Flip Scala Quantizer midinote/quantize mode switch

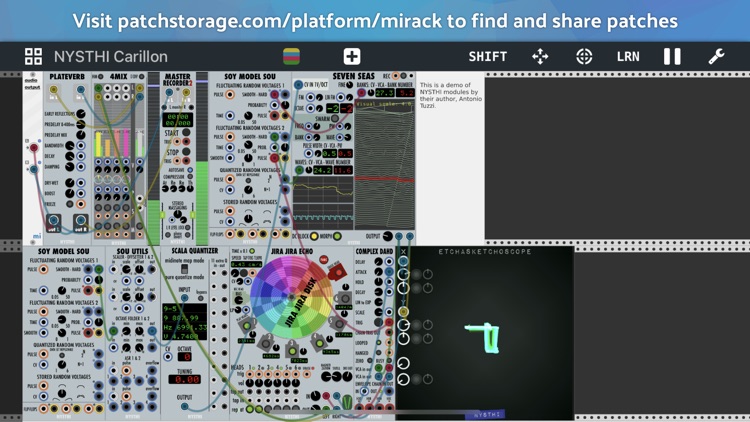(x=184, y=269)
